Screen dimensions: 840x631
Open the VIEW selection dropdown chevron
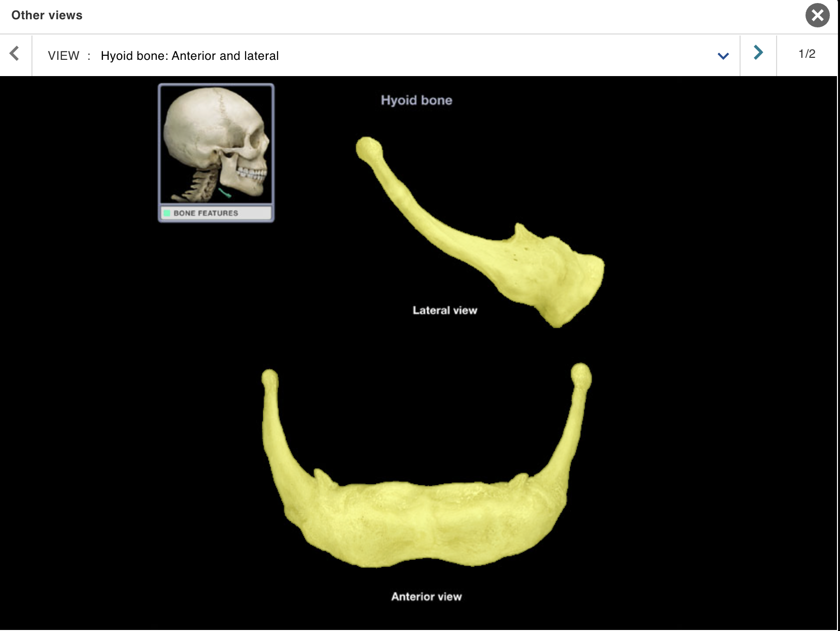pos(722,55)
